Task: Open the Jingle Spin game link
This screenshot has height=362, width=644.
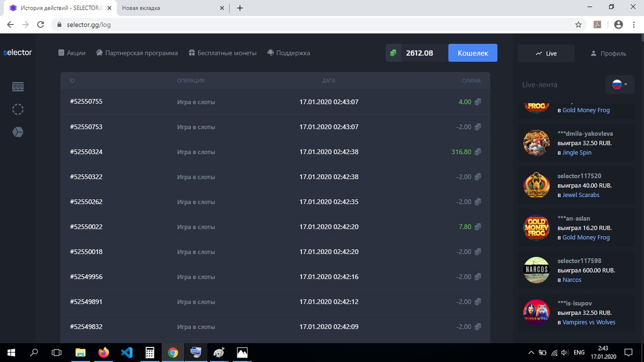Action: (577, 152)
